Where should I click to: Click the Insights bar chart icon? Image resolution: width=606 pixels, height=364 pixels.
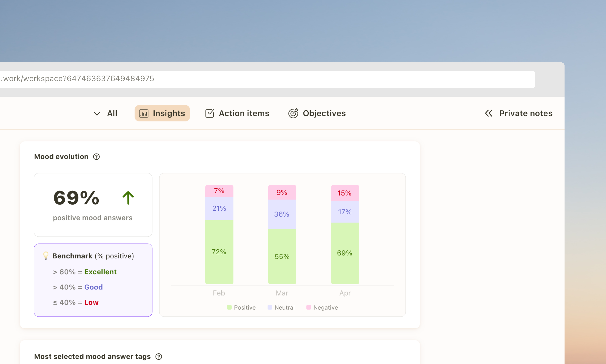pyautogui.click(x=144, y=113)
